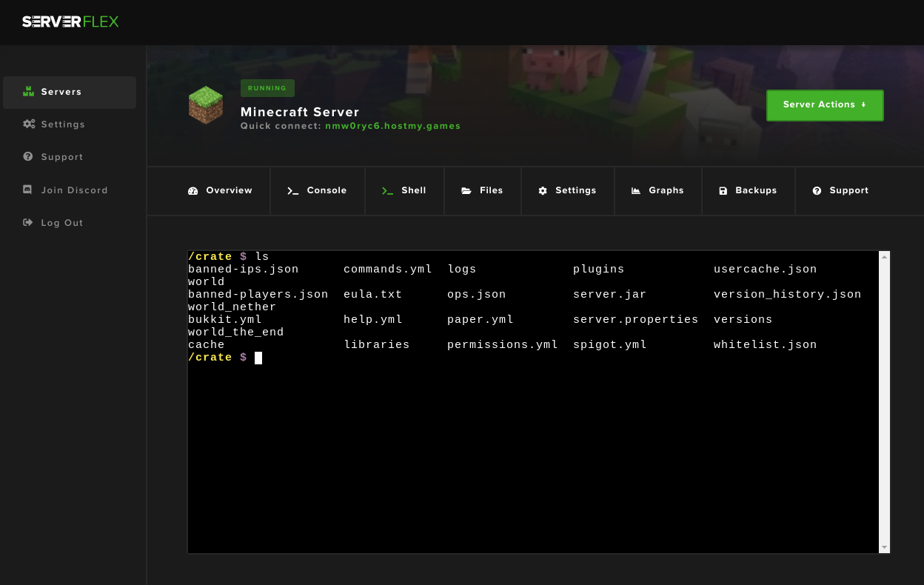Click eula.txt in the listing
Image resolution: width=924 pixels, height=585 pixels.
[x=373, y=295]
